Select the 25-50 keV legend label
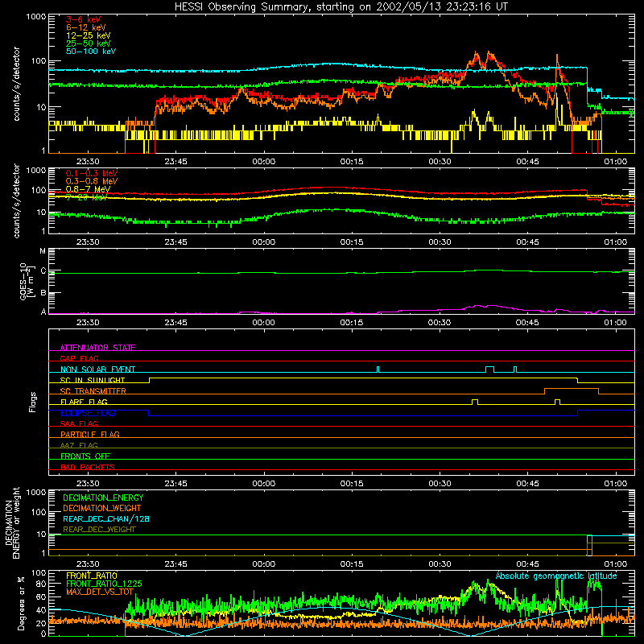Screen dimensions: 644x644 click(x=88, y=43)
